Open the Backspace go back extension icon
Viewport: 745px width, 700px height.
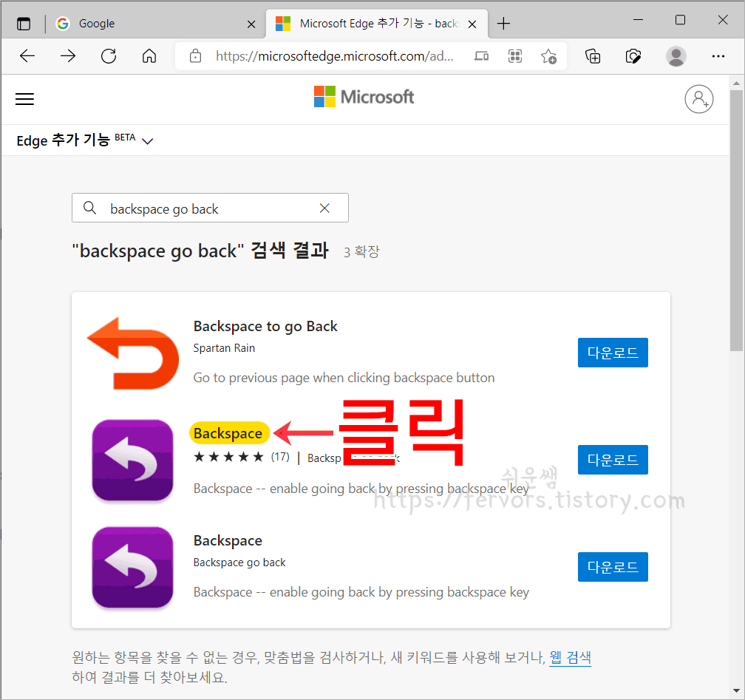click(x=133, y=567)
